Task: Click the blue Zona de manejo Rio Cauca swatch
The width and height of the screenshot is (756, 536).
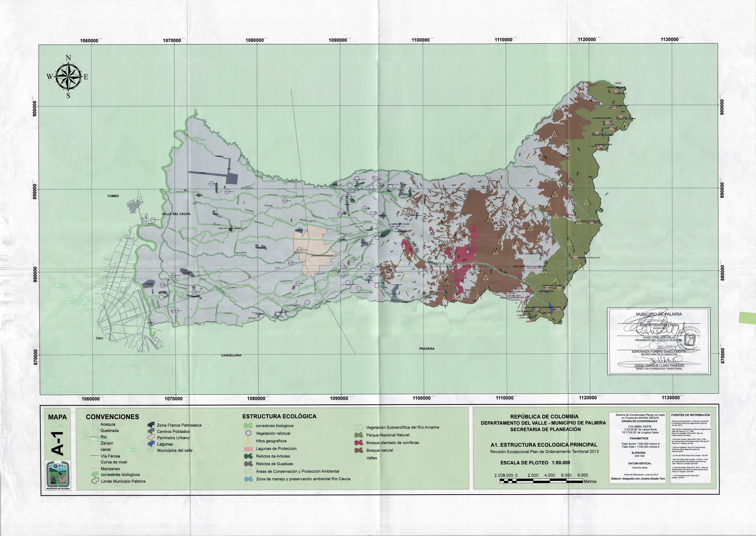Action: click(249, 479)
